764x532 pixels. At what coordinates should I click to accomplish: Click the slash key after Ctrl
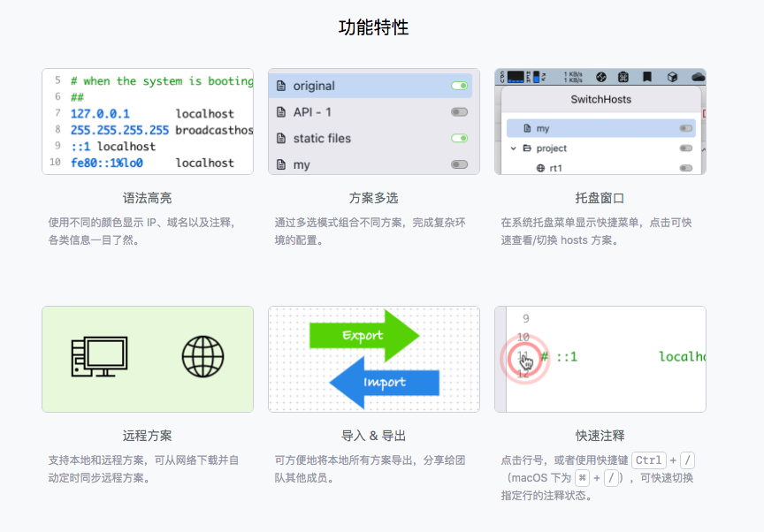(687, 460)
